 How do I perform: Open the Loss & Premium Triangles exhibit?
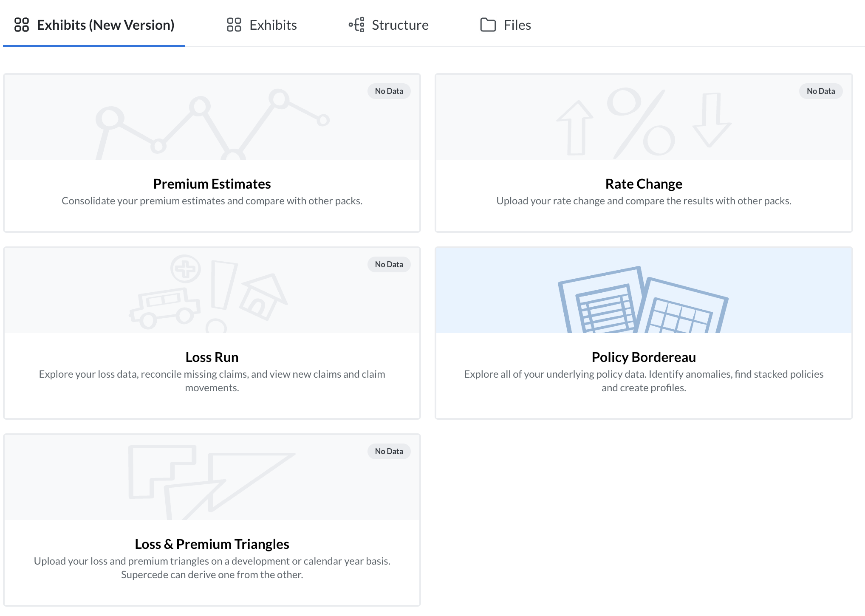point(211,544)
